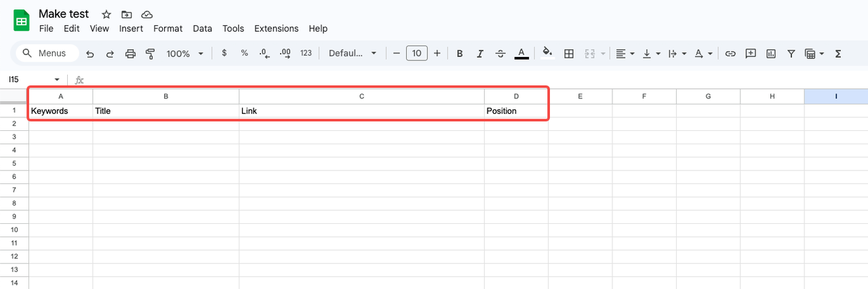Add a comment using toolbar icon
868x289 pixels.
(751, 54)
